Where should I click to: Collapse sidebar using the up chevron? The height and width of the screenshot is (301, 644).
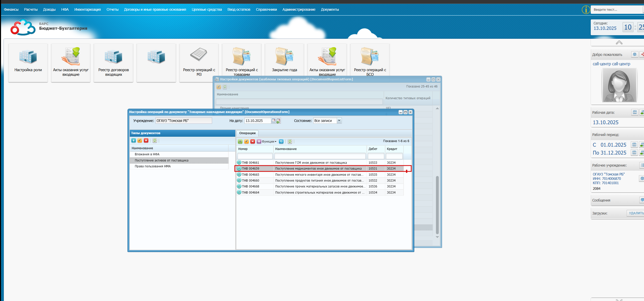619,43
